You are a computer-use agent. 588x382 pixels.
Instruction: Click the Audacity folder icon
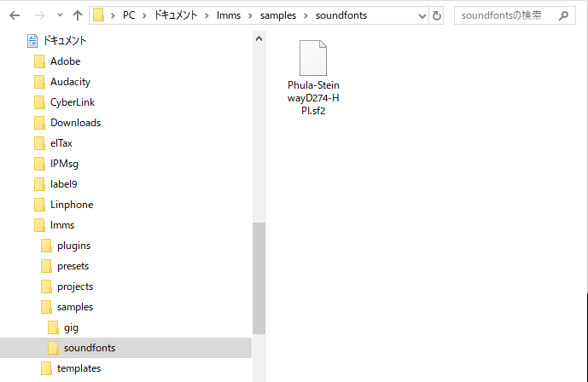pos(39,82)
